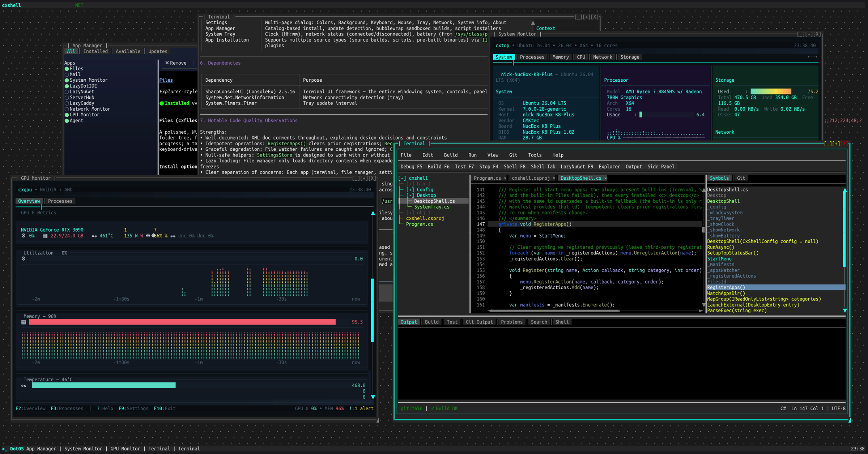Viewport: 868px width, 454px height.
Task: Click the up arrow in Symbols panel scrollbar
Action: (x=845, y=190)
